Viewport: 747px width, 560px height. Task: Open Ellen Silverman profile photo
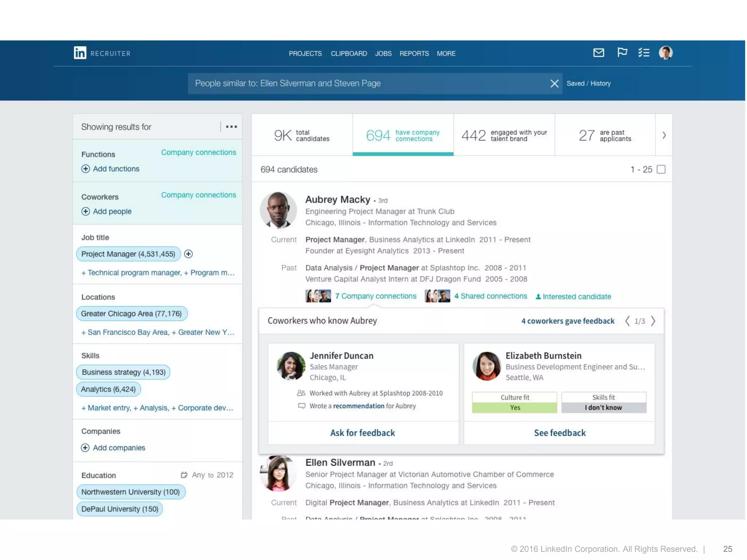click(278, 473)
